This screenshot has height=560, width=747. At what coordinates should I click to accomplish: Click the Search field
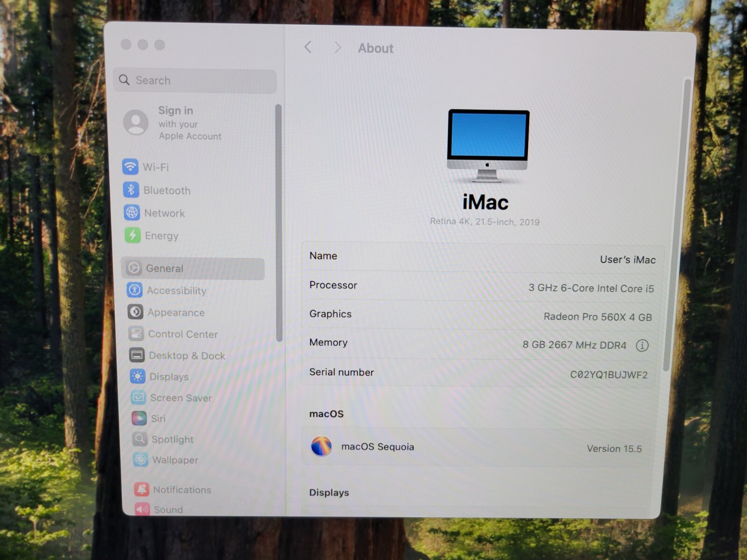point(195,81)
